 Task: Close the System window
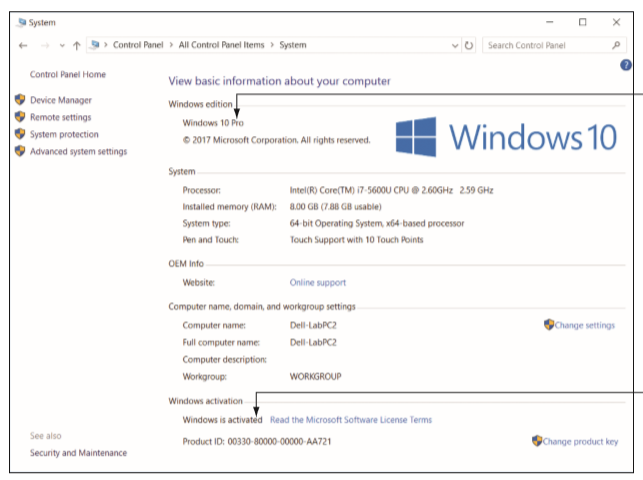point(616,22)
